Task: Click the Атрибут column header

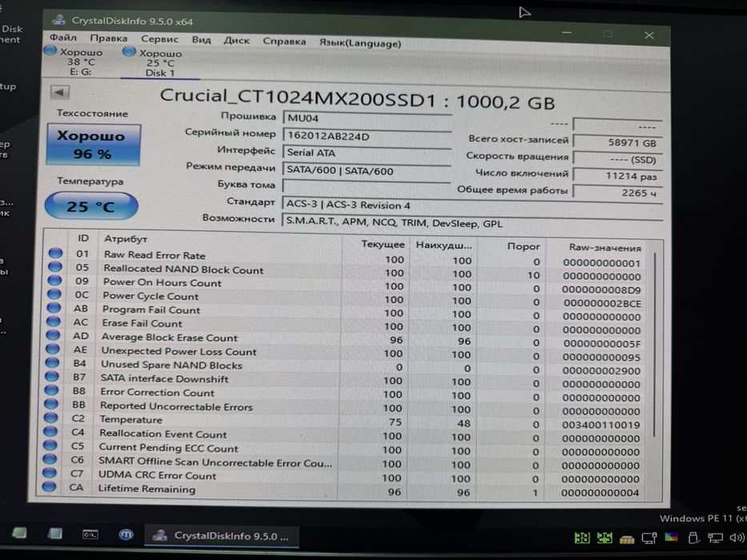Action: tap(125, 238)
